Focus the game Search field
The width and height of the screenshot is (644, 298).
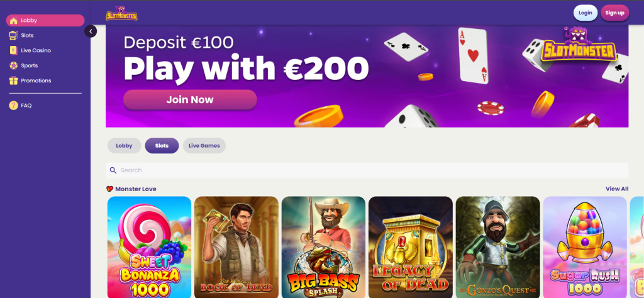(367, 170)
